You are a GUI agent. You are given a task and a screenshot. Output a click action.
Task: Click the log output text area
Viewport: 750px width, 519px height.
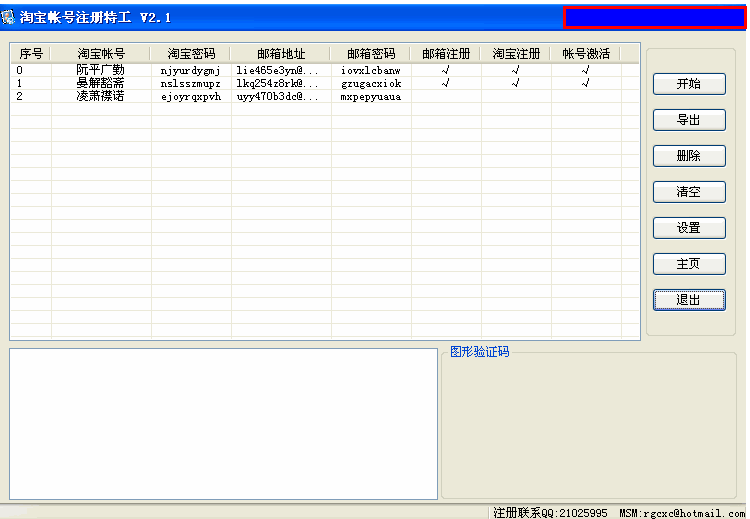pos(223,424)
